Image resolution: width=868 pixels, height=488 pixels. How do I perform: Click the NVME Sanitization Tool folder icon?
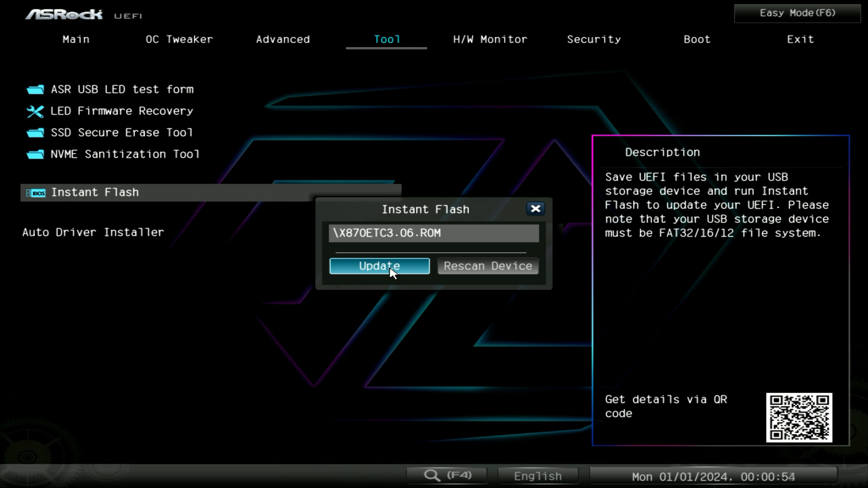tap(35, 154)
